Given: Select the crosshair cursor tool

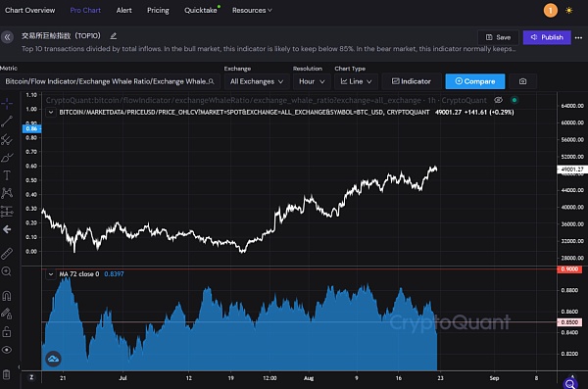Looking at the screenshot, I should click(7, 103).
